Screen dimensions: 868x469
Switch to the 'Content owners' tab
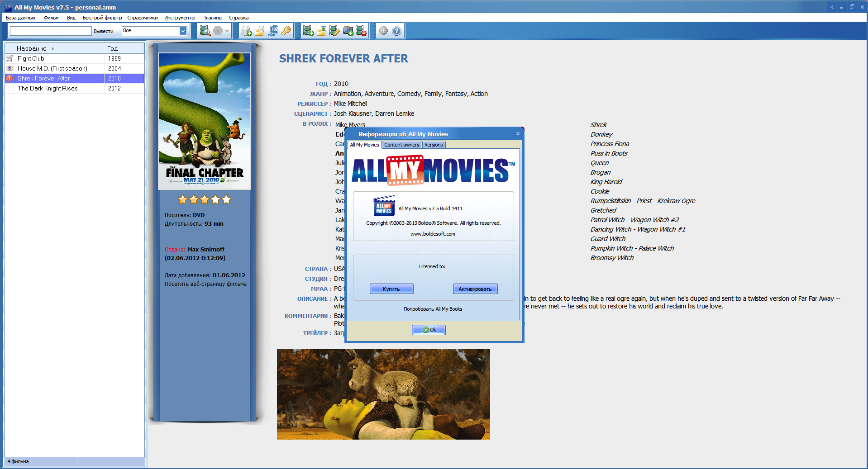click(x=402, y=145)
